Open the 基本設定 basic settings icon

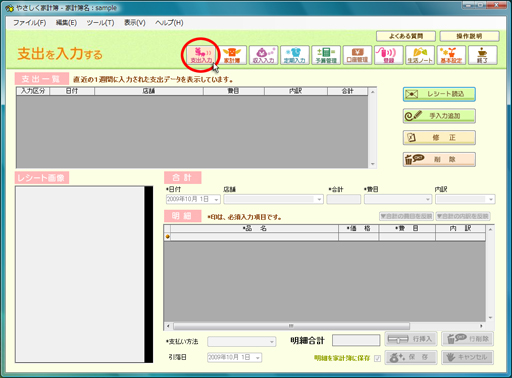[451, 55]
